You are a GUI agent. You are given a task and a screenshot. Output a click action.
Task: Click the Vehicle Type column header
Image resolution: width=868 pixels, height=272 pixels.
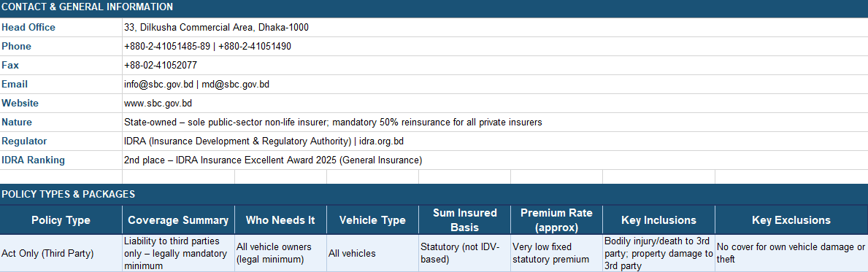click(x=372, y=220)
